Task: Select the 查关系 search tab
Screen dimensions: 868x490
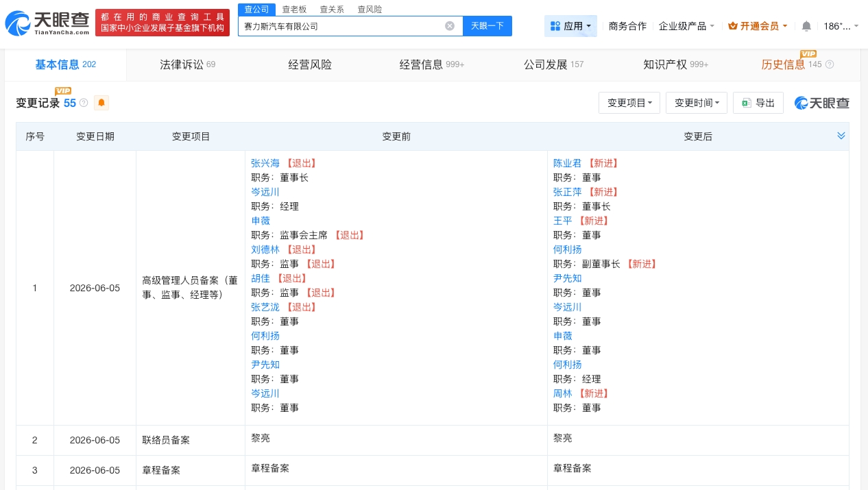Action: pyautogui.click(x=332, y=9)
